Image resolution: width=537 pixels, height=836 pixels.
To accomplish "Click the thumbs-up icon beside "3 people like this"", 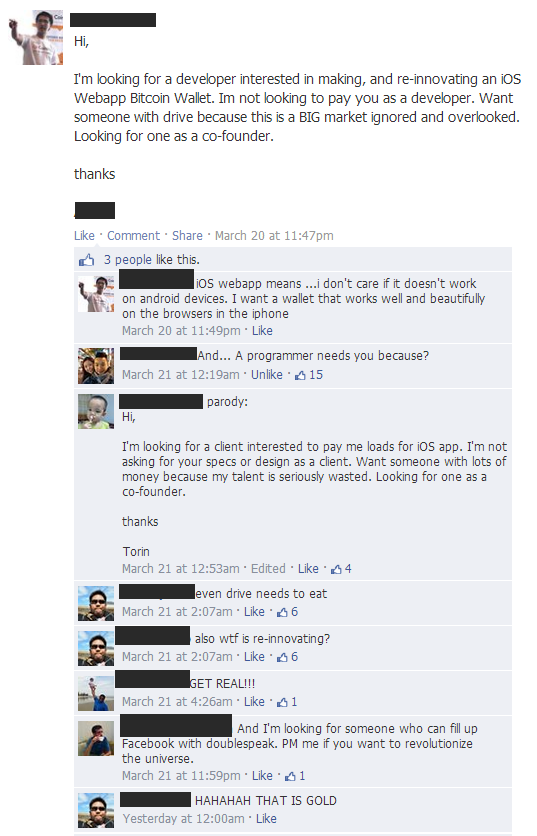I will 86,260.
